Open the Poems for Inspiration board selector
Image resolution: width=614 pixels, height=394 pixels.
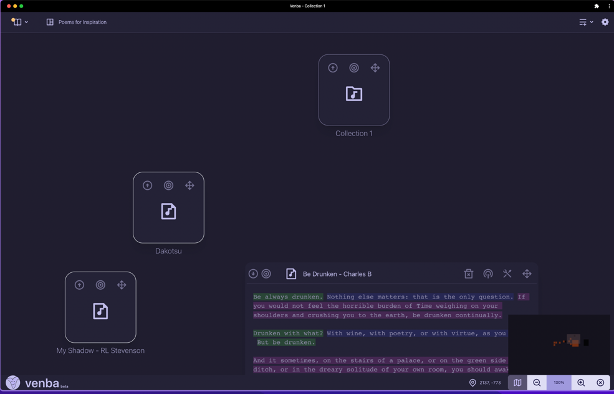click(77, 22)
